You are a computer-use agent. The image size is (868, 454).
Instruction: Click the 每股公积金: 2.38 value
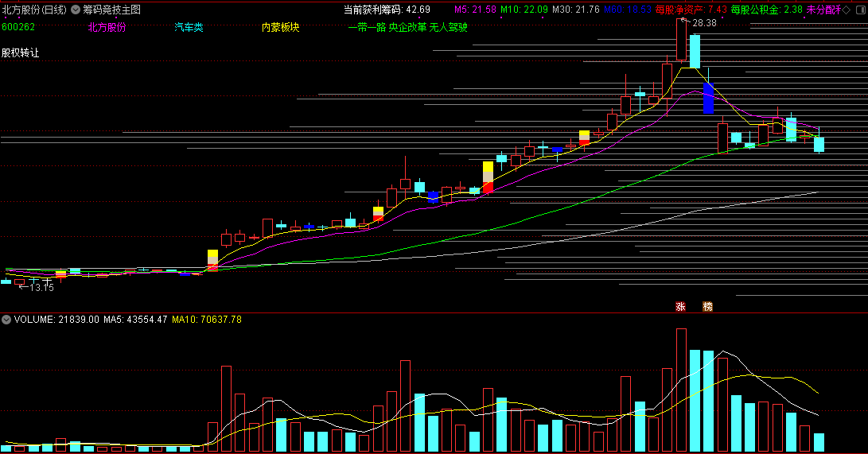767,10
